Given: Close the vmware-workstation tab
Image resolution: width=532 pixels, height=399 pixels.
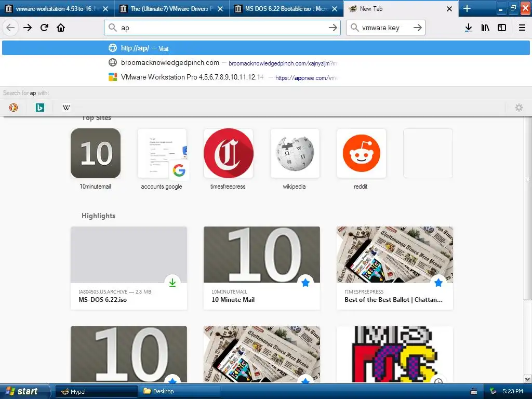Looking at the screenshot, I should tap(105, 9).
